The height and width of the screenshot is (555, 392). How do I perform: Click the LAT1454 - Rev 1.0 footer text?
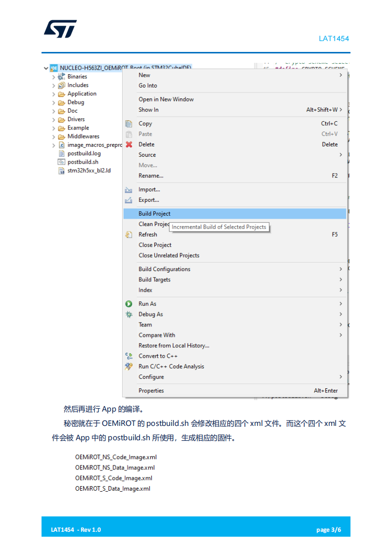click(x=76, y=530)
